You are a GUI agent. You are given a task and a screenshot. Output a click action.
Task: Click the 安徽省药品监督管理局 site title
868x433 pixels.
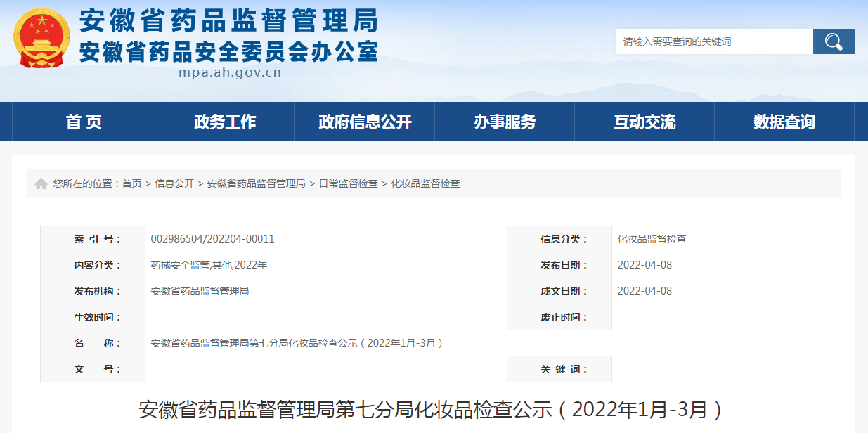(x=228, y=22)
